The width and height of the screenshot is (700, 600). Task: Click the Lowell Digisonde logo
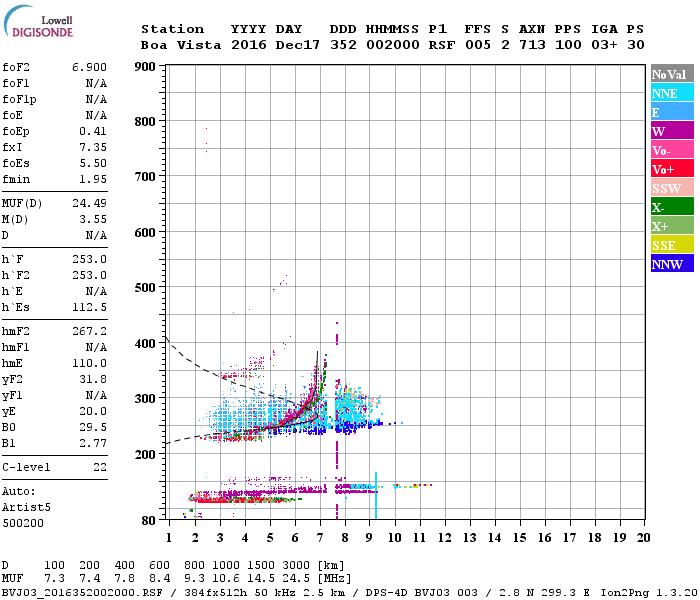click(x=38, y=21)
